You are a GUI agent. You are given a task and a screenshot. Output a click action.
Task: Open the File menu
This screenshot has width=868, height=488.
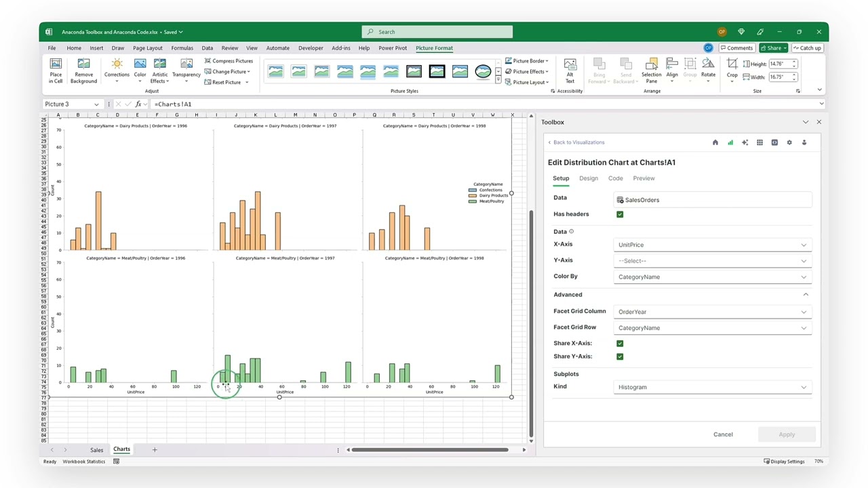52,48
